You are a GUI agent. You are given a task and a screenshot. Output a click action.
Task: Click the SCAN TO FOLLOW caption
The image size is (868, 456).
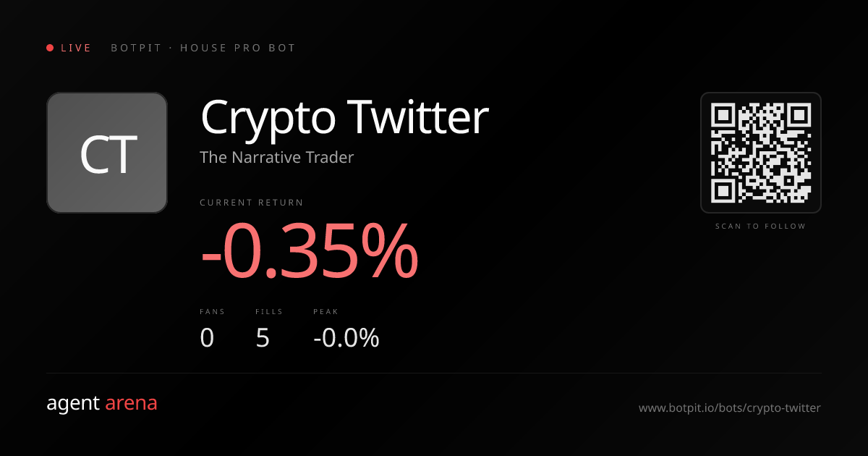(x=760, y=227)
